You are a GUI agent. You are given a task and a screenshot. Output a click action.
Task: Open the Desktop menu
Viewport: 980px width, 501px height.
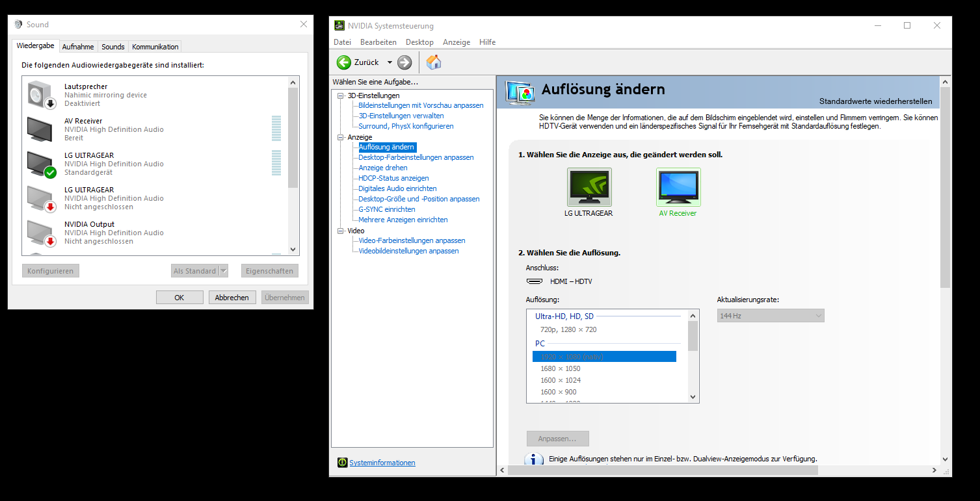click(419, 42)
